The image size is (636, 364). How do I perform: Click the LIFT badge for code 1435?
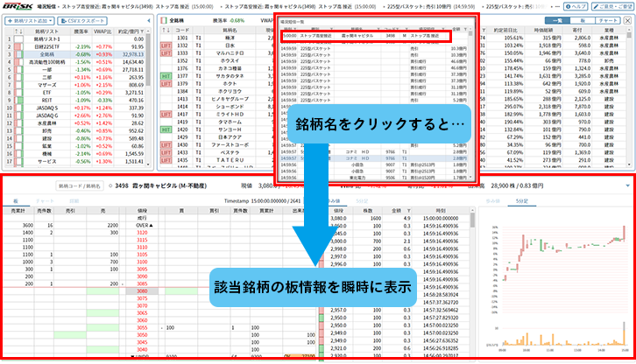click(x=166, y=160)
